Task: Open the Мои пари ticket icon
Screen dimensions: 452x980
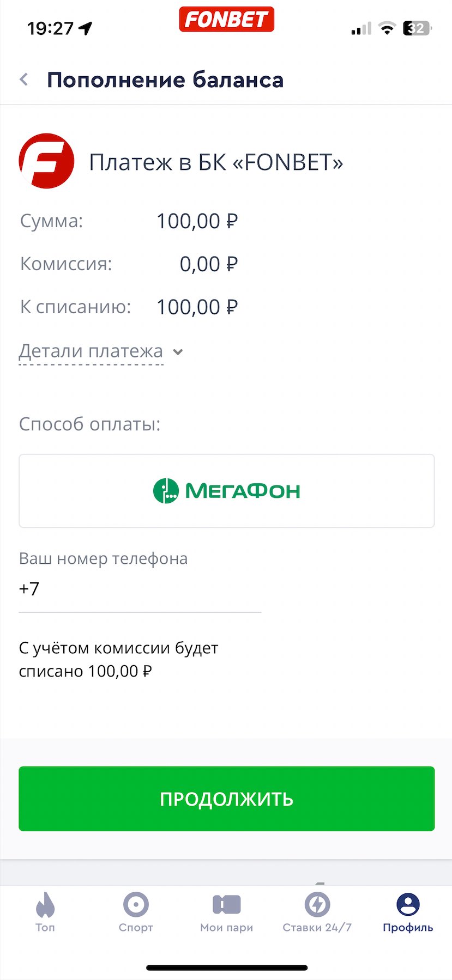Action: pyautogui.click(x=226, y=905)
